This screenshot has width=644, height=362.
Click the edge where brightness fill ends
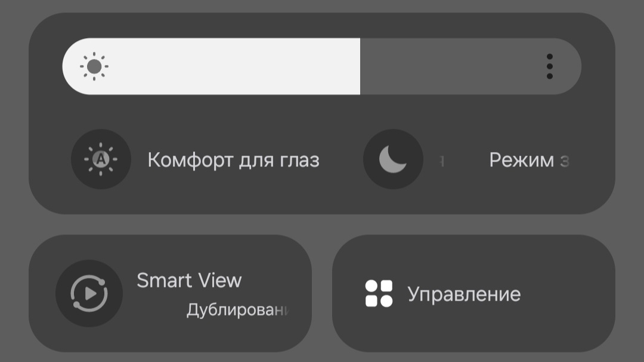tap(360, 66)
